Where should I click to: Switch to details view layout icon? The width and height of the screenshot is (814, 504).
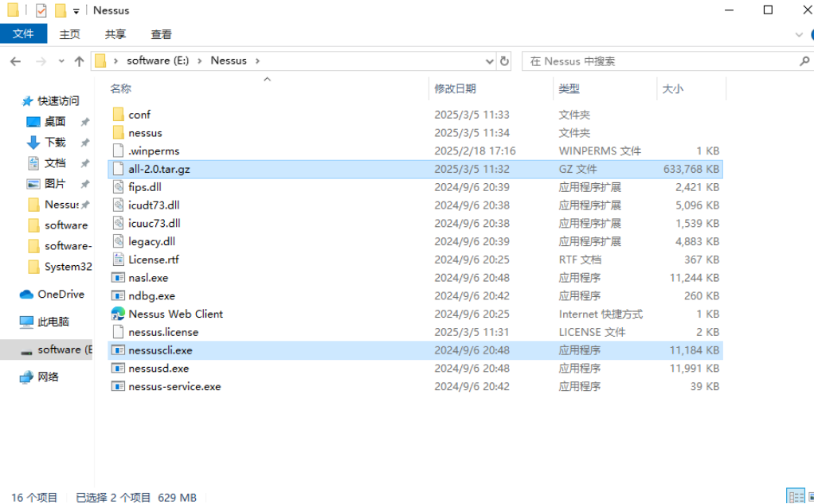796,496
